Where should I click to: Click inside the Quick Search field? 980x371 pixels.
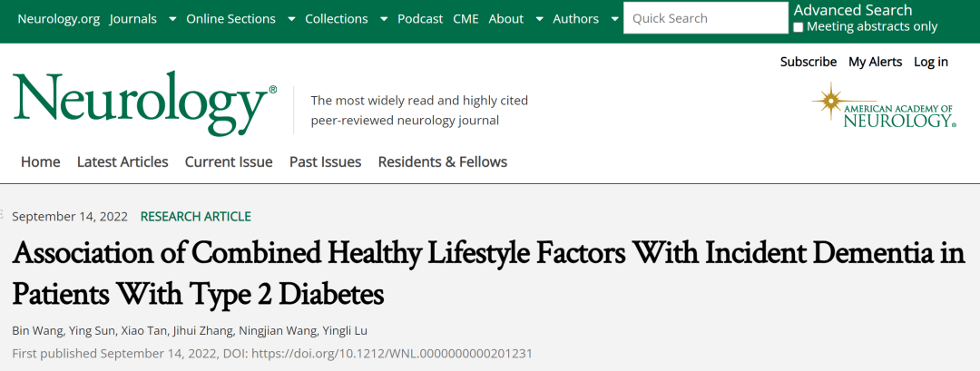[706, 18]
